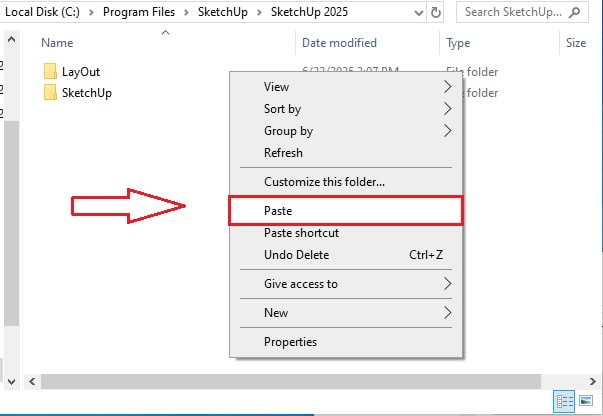Viewport: 603px width, 416px height.
Task: Open the LayOut folder icon
Action: (50, 72)
